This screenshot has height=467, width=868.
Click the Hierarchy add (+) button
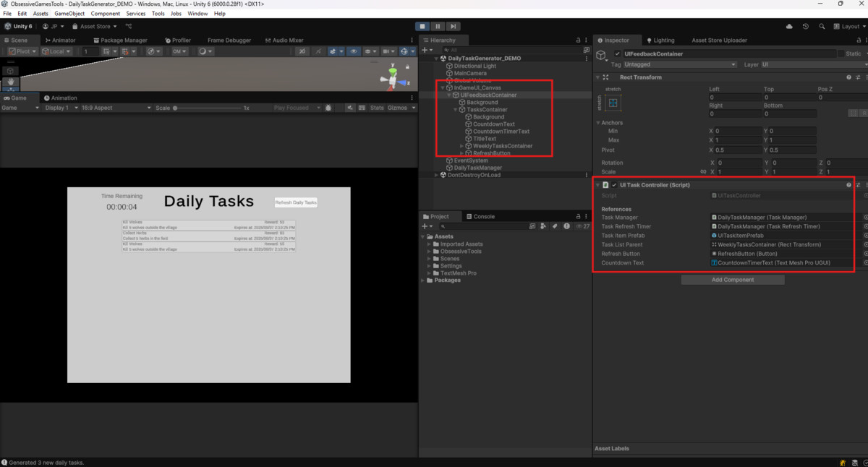[x=427, y=50]
